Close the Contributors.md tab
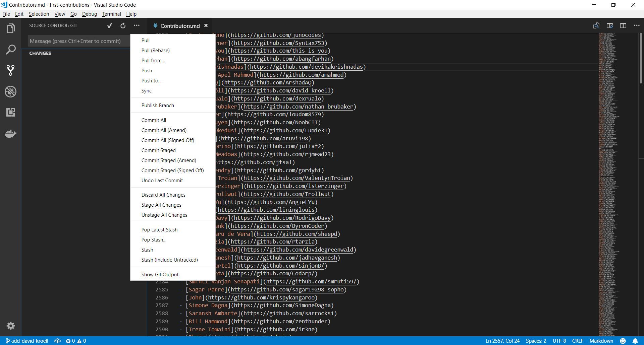This screenshot has height=345, width=644. coord(206,25)
